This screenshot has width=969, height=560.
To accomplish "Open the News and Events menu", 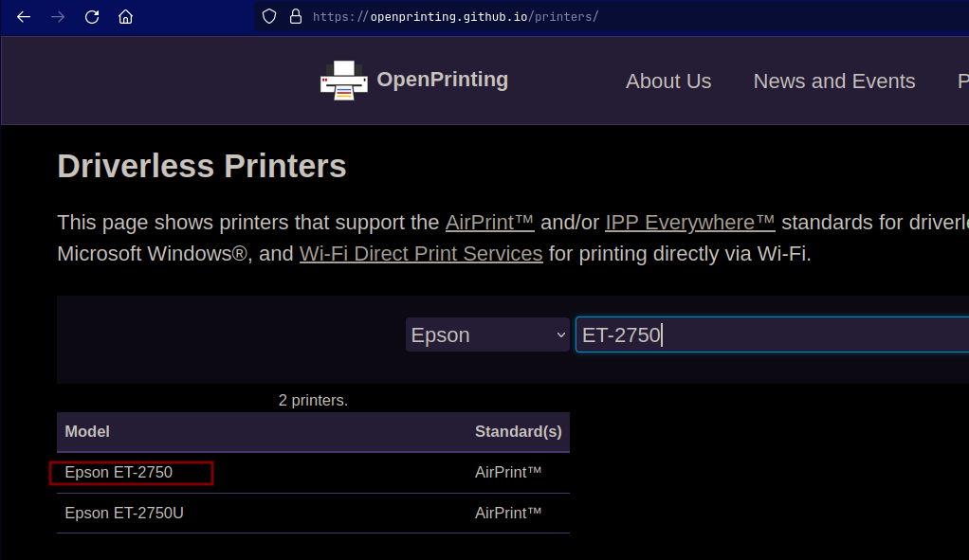I will coord(834,81).
